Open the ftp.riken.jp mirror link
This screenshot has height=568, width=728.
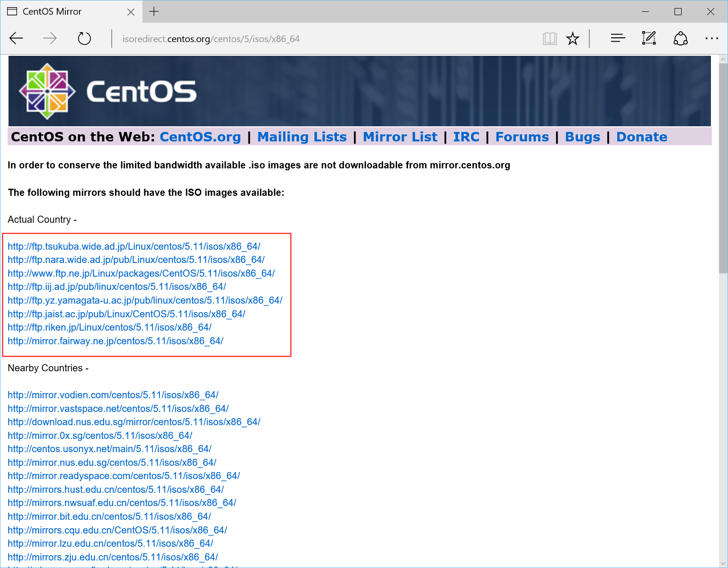(109, 327)
